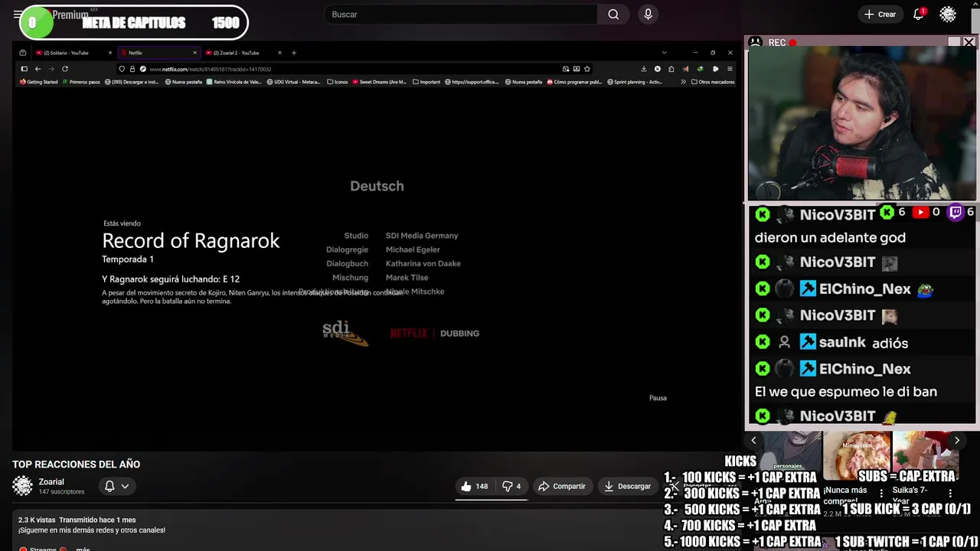Start voice search with the microphone icon
980x551 pixels.
coord(648,15)
